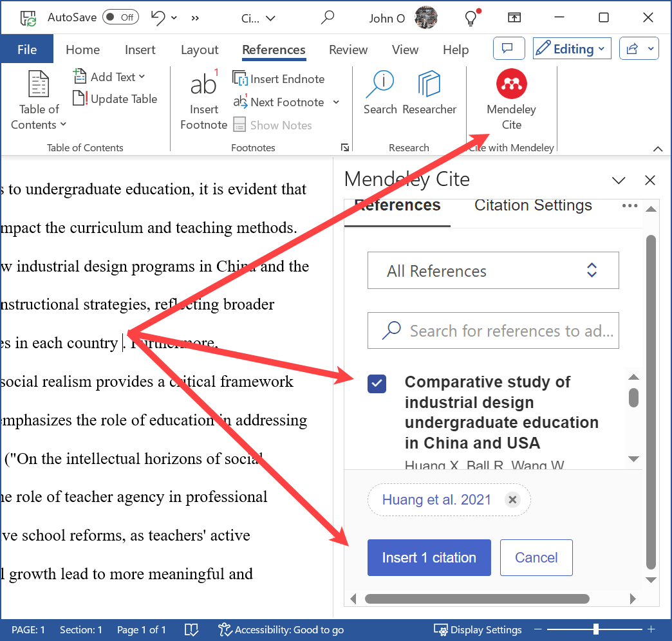
Task: Open the Mendeley Cite panel
Action: point(510,100)
